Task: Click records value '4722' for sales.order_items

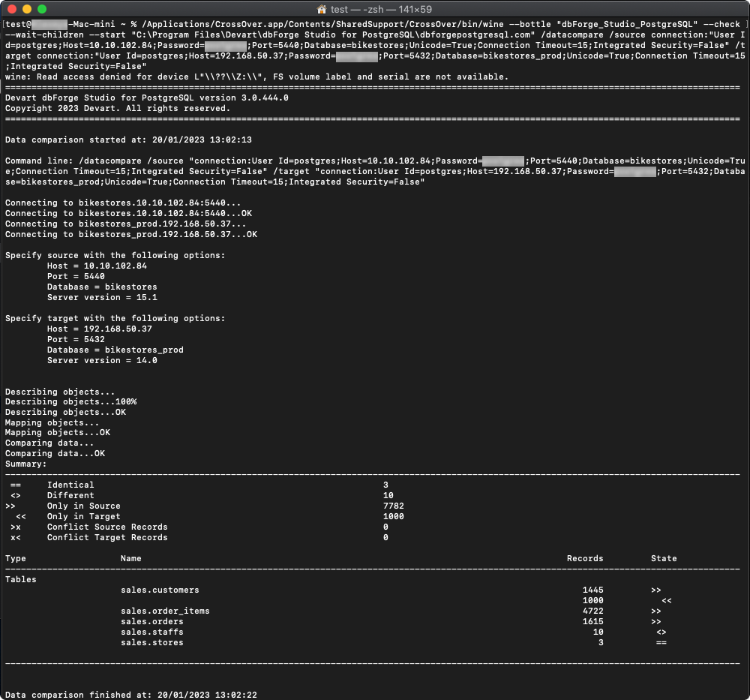Action: point(593,611)
